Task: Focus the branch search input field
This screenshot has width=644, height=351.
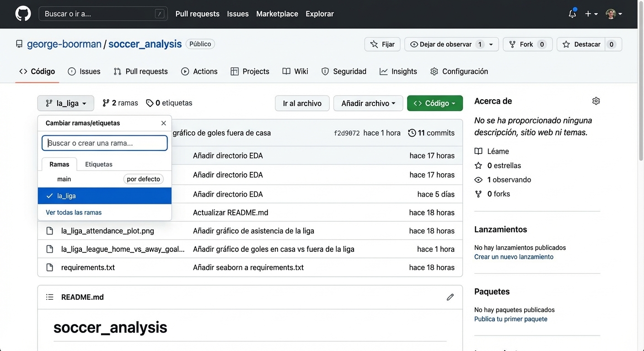Action: pyautogui.click(x=105, y=143)
